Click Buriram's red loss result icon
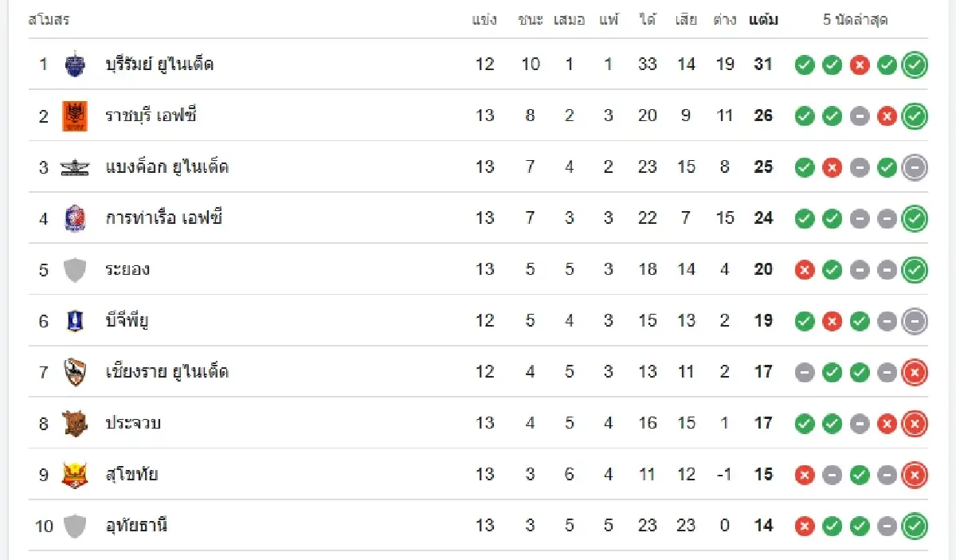Screen dimensions: 956x560 click(859, 65)
